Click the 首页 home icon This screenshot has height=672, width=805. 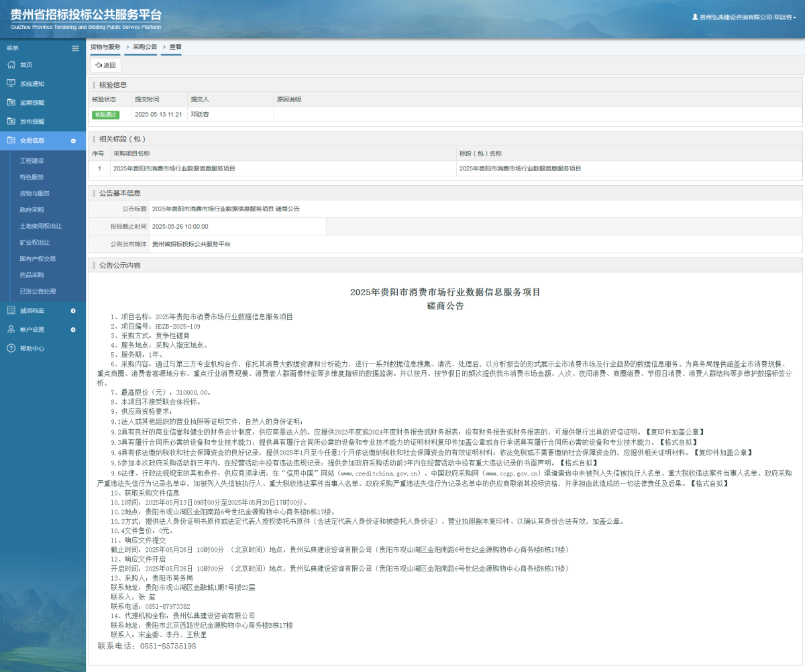coord(11,65)
